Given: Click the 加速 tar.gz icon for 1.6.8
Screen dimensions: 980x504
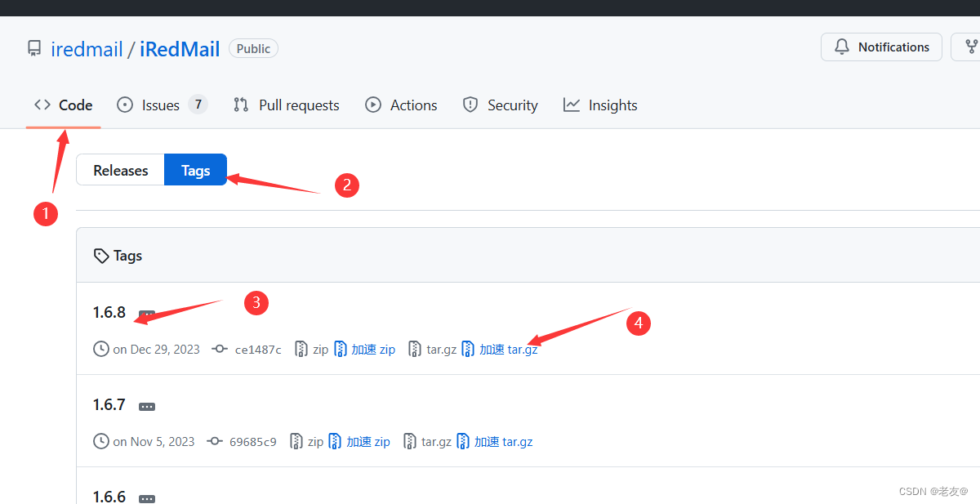Looking at the screenshot, I should point(468,349).
